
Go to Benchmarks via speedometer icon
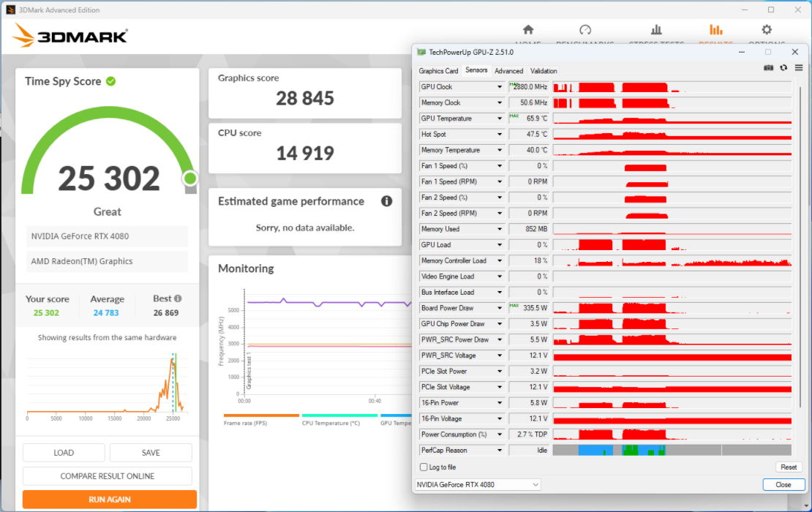pyautogui.click(x=584, y=30)
